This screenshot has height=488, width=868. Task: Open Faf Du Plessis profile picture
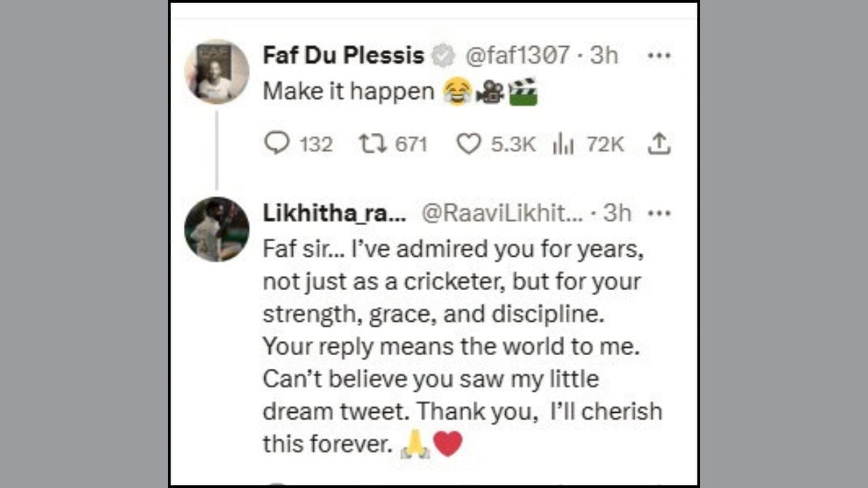click(x=217, y=71)
